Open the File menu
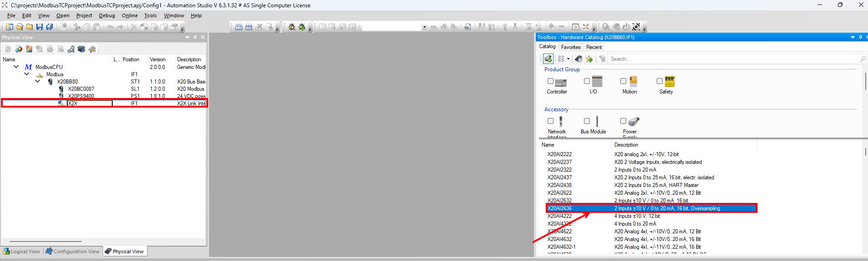The image size is (868, 261). point(11,15)
